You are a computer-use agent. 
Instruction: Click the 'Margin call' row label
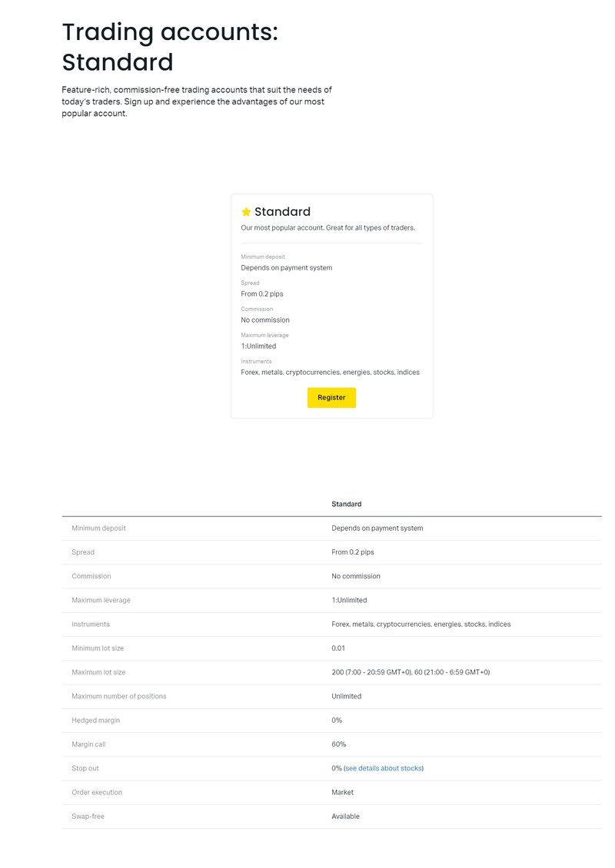(90, 744)
